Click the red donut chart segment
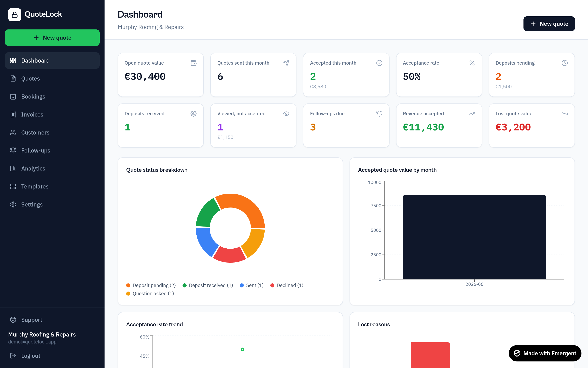Viewport: 588px width, 368px height. [230, 255]
